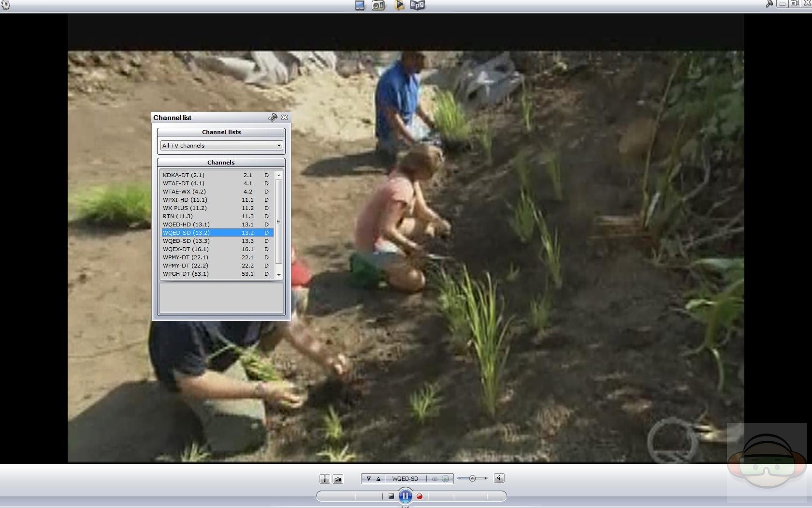Image resolution: width=812 pixels, height=508 pixels.
Task: Switch to TV mode icon
Action: (x=360, y=5)
